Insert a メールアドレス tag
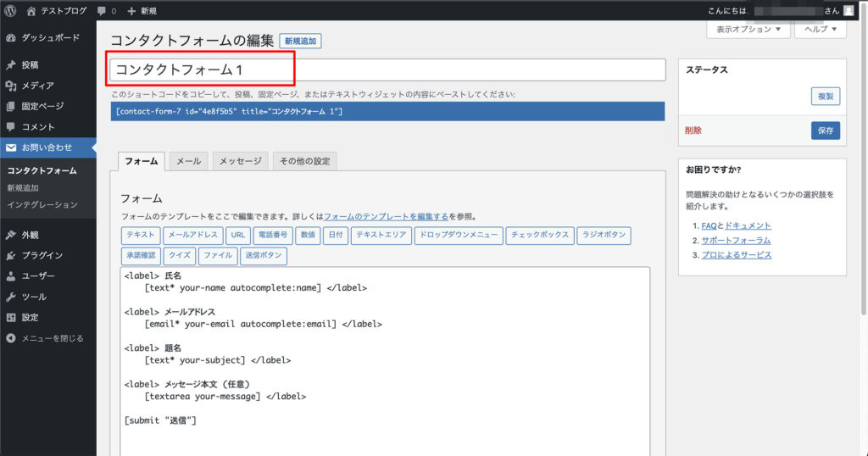This screenshot has height=456, width=868. (x=193, y=235)
